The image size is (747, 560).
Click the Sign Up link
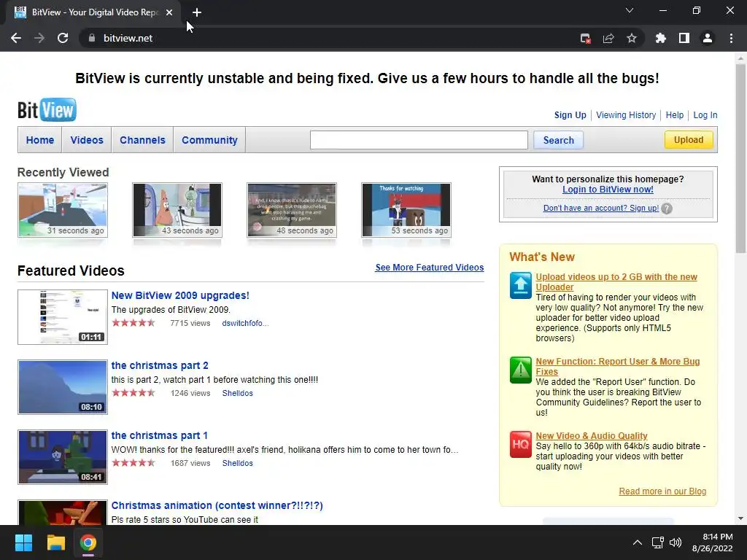[570, 114]
